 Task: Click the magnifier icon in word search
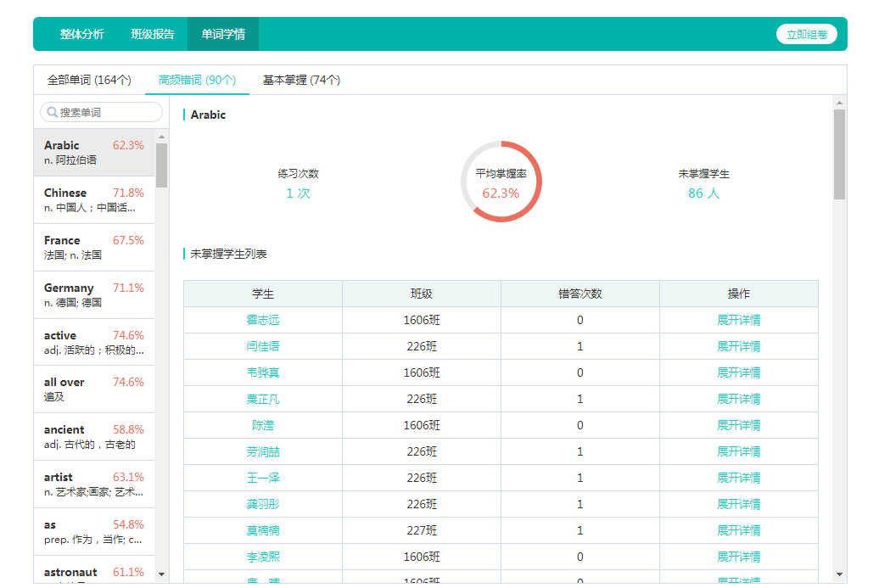click(53, 112)
